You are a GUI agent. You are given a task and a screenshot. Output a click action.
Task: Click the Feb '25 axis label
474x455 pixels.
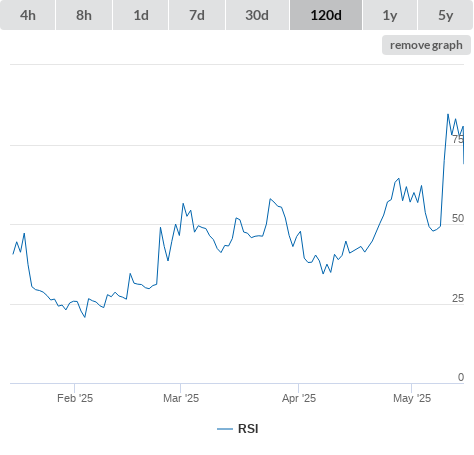click(75, 398)
